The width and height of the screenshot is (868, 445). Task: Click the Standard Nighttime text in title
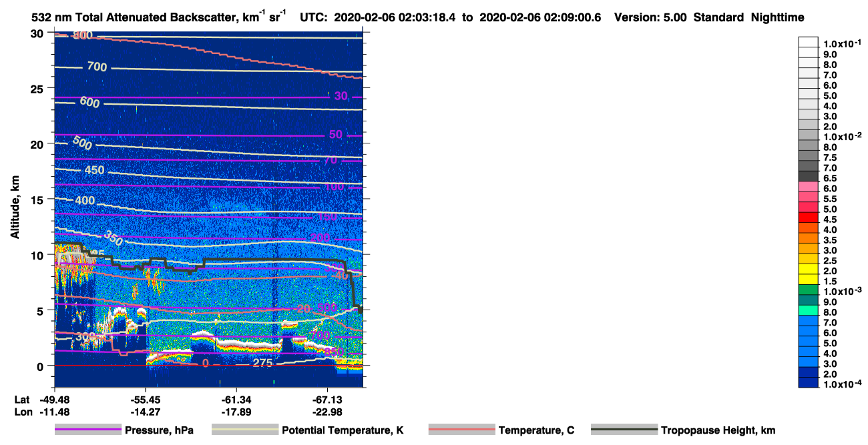click(748, 18)
